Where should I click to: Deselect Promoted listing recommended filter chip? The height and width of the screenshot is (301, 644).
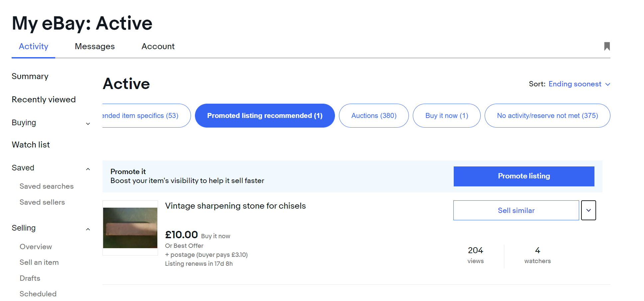(264, 116)
